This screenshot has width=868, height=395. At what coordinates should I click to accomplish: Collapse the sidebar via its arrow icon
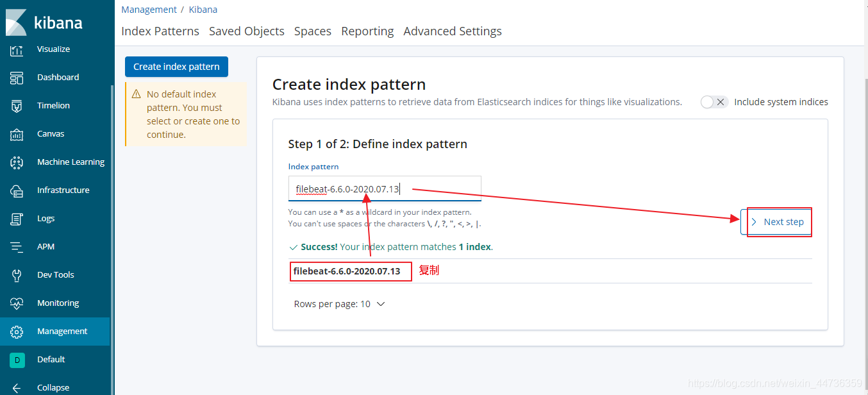click(17, 388)
